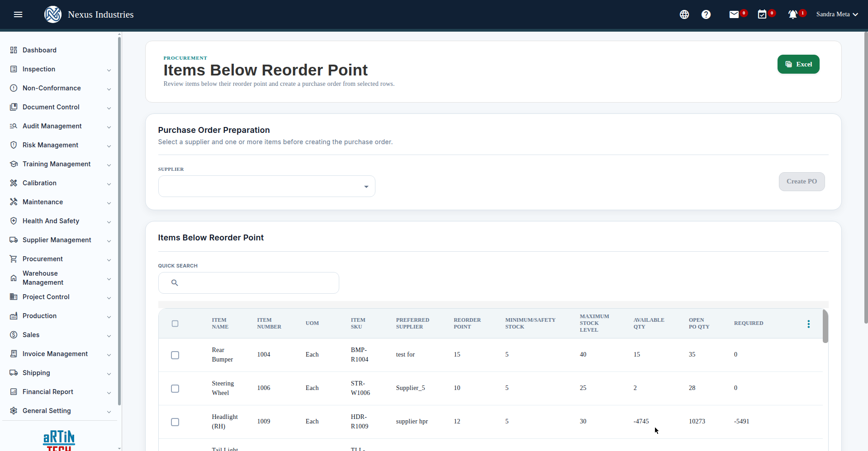Click the Calibration sidebar icon

[14, 183]
